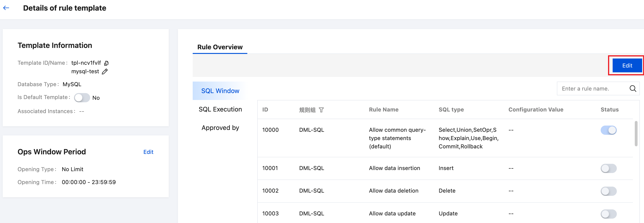
Task: Disable rule 10000 status switch
Action: pyautogui.click(x=608, y=130)
